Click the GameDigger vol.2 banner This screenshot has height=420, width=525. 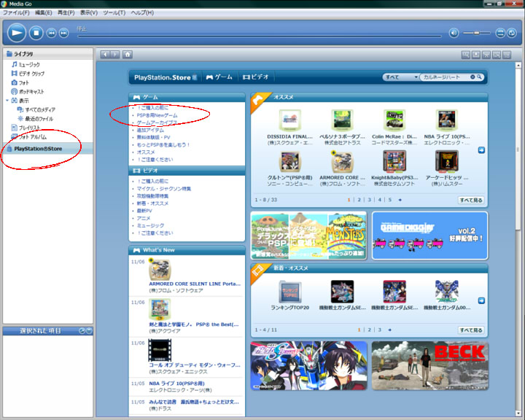429,236
